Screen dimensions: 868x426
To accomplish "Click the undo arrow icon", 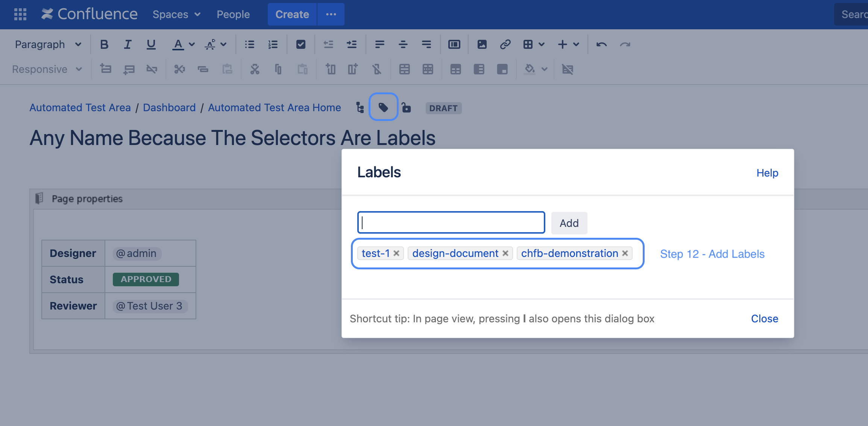I will point(601,44).
